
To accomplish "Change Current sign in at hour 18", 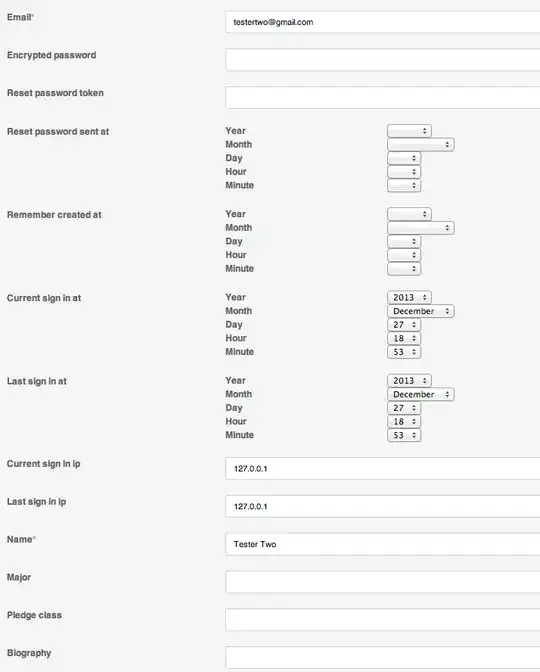I will 404,338.
